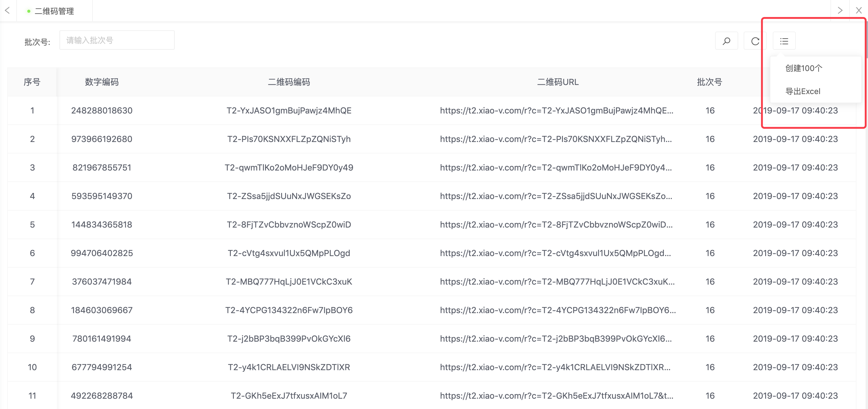
Task: Click the 批次号 column header
Action: (x=710, y=82)
